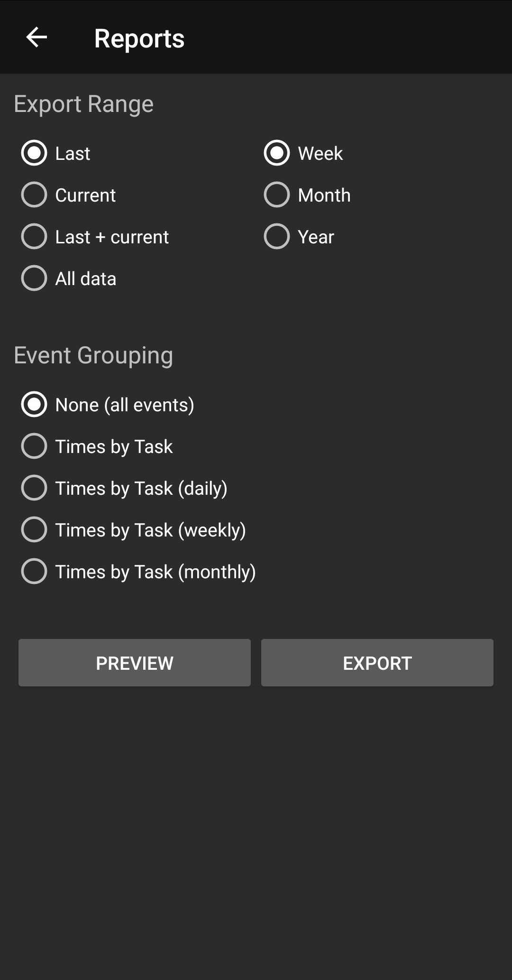This screenshot has width=512, height=980.
Task: Tap the EXPORT button
Action: coord(377,663)
